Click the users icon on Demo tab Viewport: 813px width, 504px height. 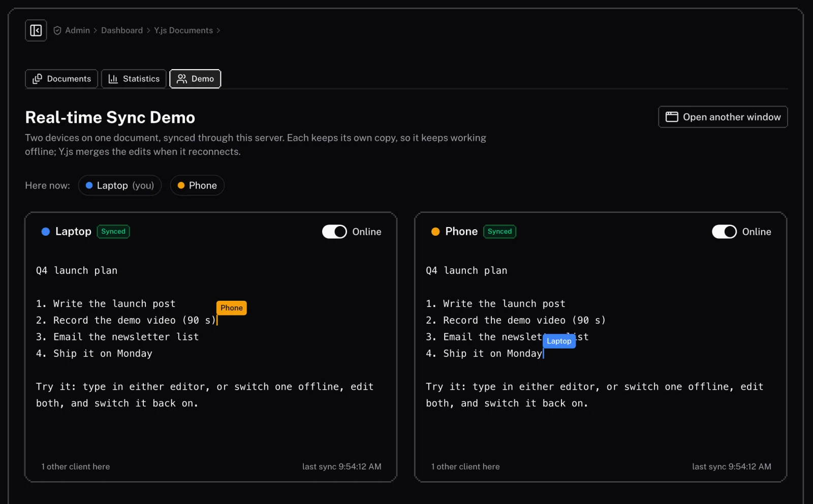[182, 79]
